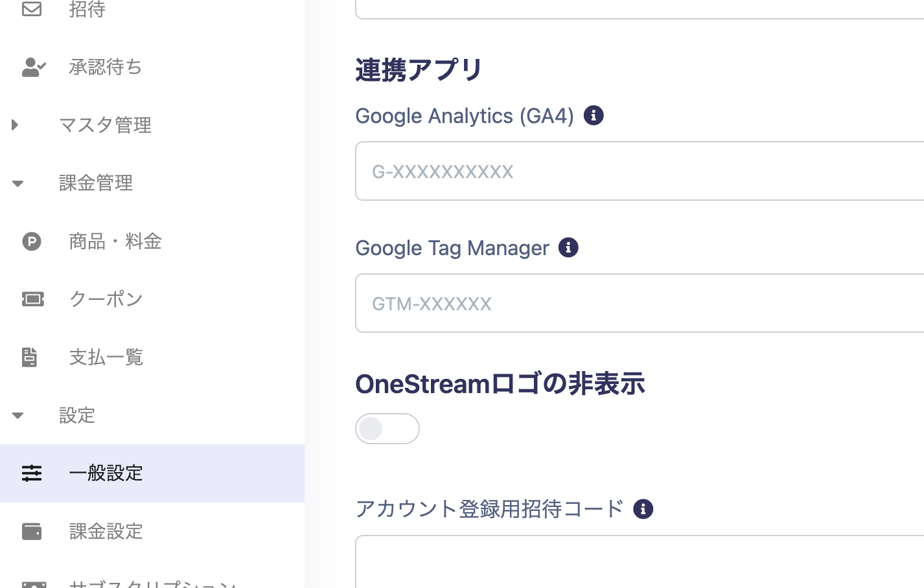Click the user-check icon for 承認待ち
The image size is (924, 588).
click(34, 67)
